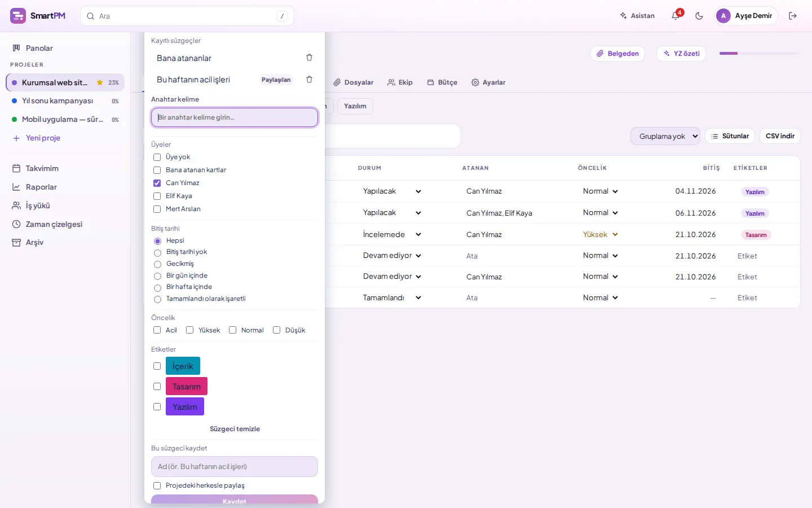Open the Gruplama yok dropdown
This screenshot has height=508, width=812.
coord(665,136)
